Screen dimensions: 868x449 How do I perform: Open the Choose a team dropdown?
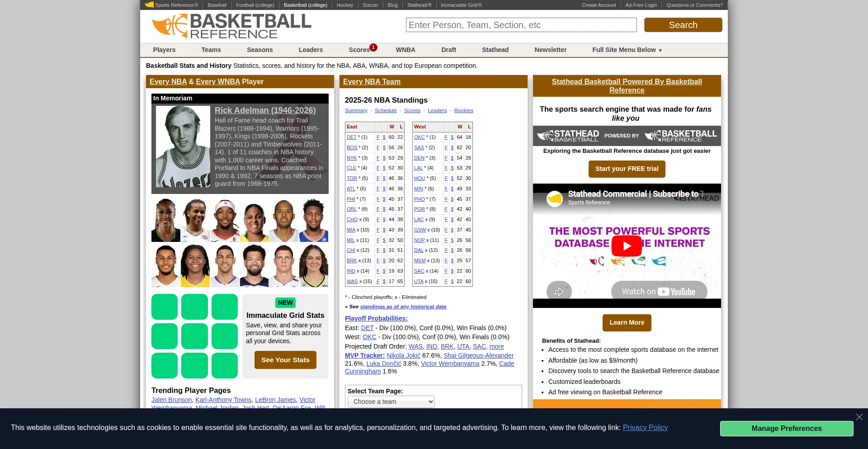pyautogui.click(x=391, y=402)
